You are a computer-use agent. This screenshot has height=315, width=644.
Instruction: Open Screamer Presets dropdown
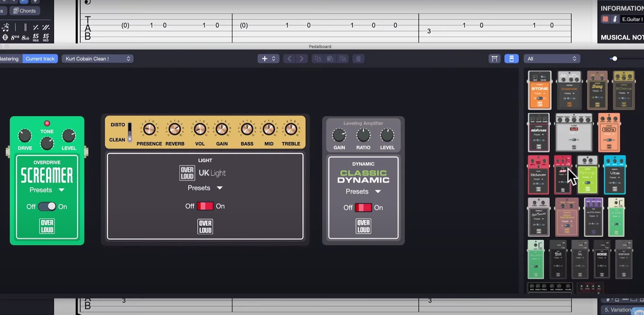point(47,190)
